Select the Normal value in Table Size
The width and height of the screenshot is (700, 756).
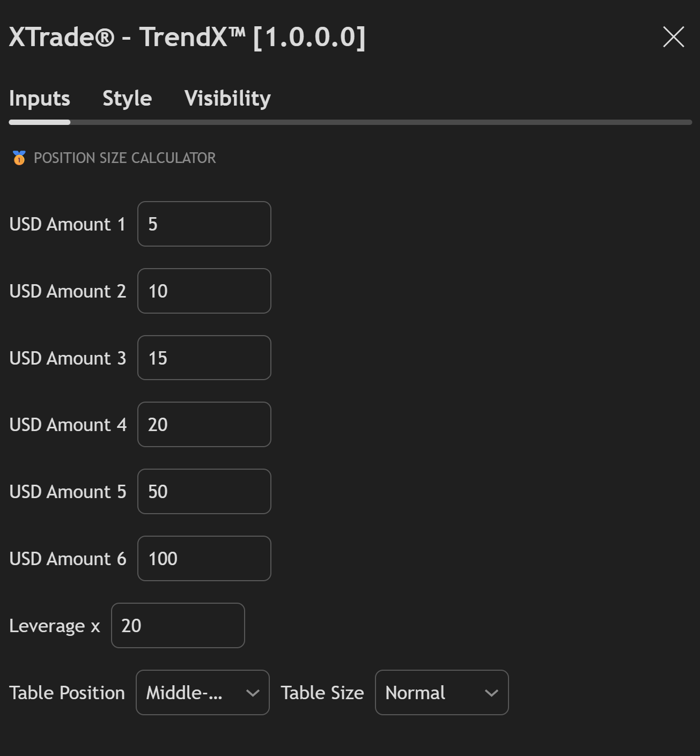(x=415, y=692)
